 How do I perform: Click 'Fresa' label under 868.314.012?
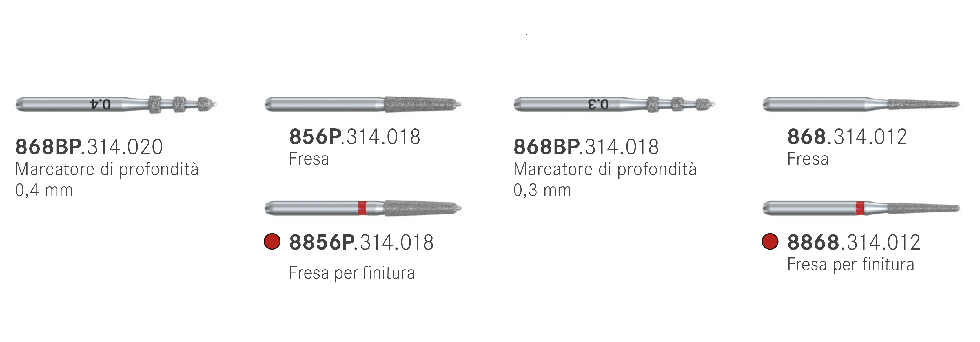808,159
